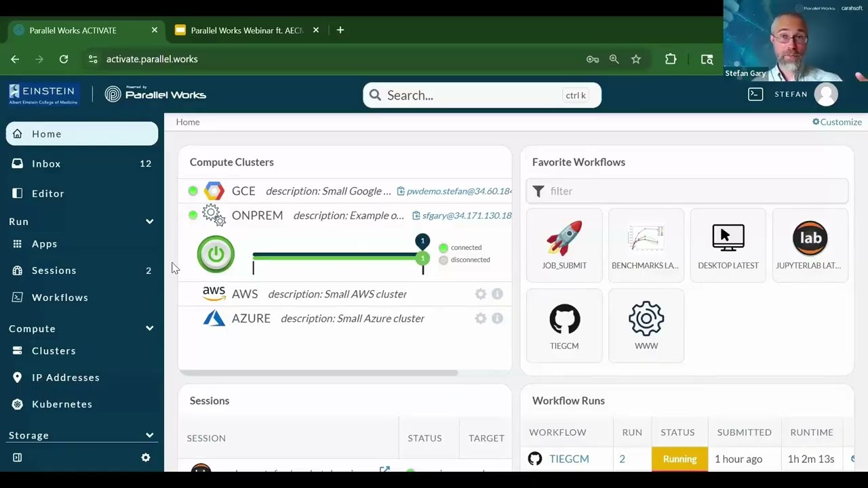
Task: Open IP Addresses page
Action: tap(82, 377)
